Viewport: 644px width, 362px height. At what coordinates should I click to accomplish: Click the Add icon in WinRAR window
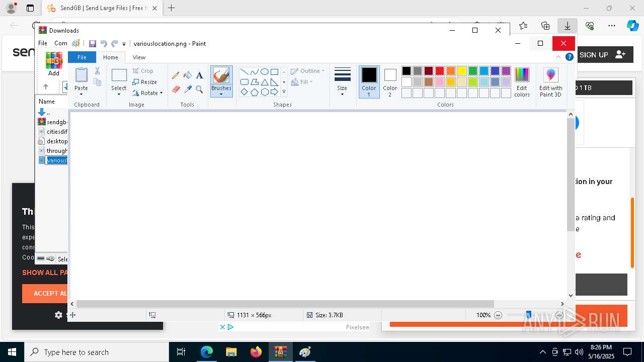[x=54, y=64]
